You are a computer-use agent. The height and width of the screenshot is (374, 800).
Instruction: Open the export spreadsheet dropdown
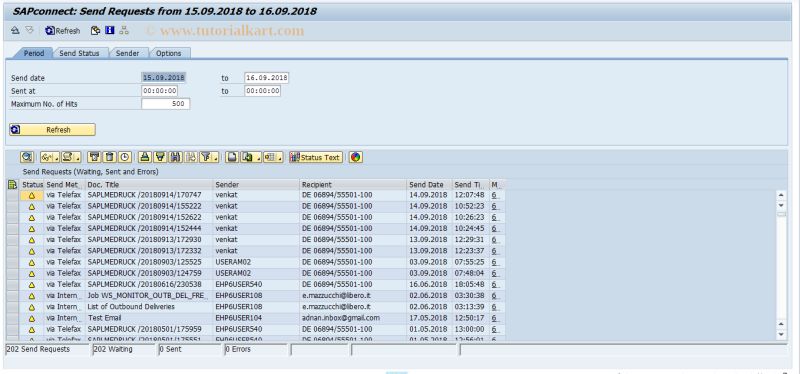(251, 157)
